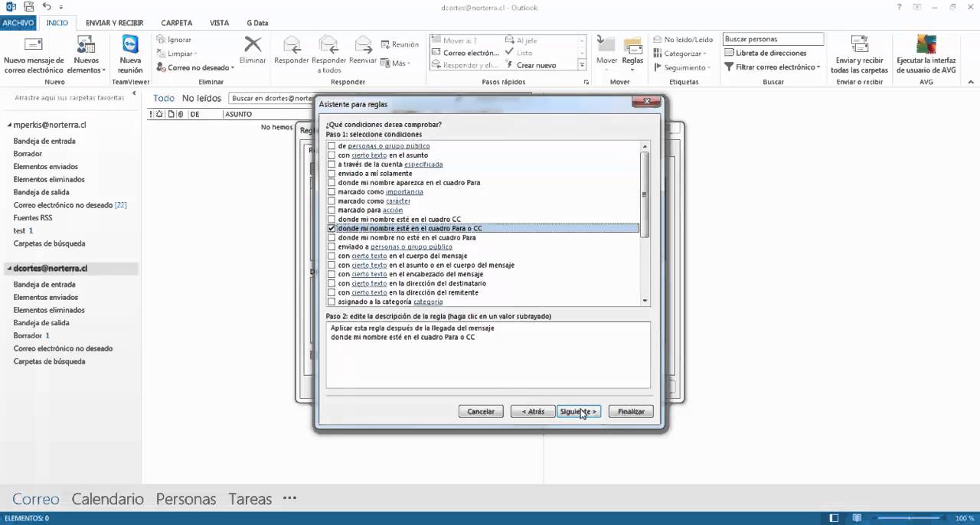Check 'donde mi nombre no esté en el cuadro Para'
Viewport: 980px width, 525px height.
pyautogui.click(x=332, y=238)
